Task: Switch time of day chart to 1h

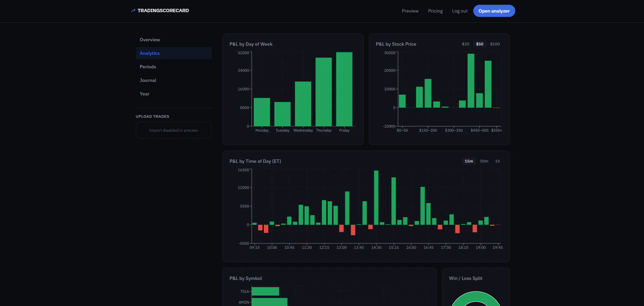Action: coord(497,161)
